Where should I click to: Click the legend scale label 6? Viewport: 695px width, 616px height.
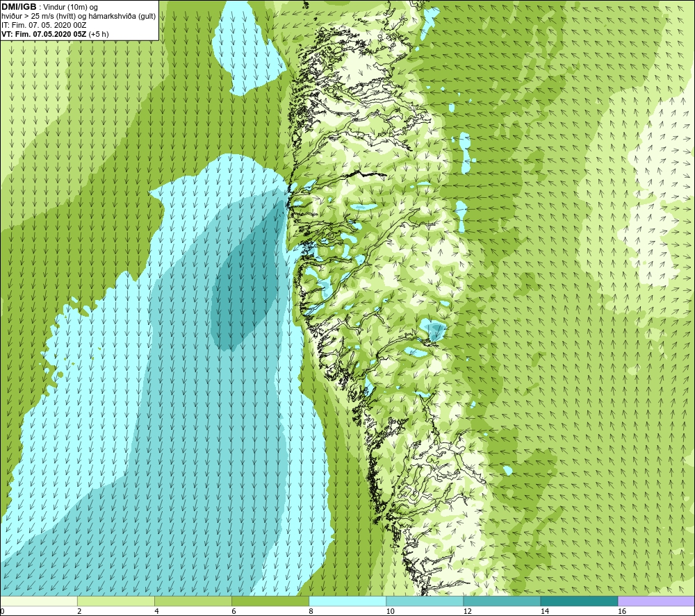point(234,611)
